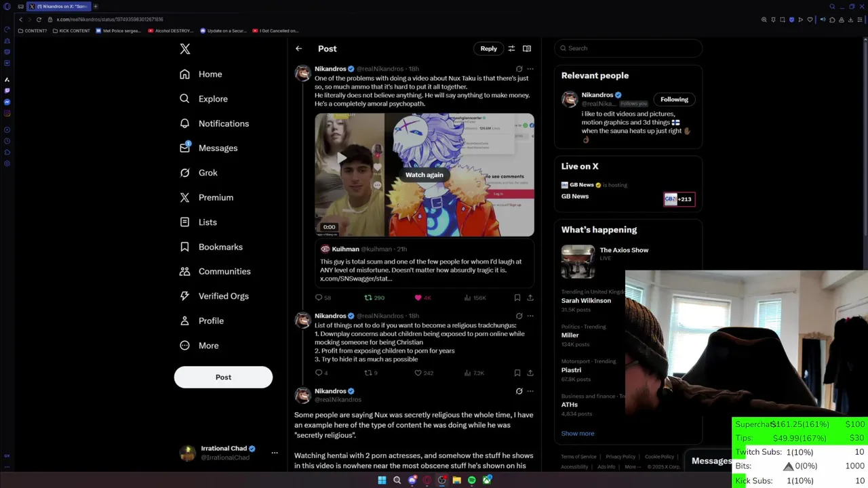Click the white Post button
Viewport: 868px width, 488px height.
pyautogui.click(x=223, y=377)
